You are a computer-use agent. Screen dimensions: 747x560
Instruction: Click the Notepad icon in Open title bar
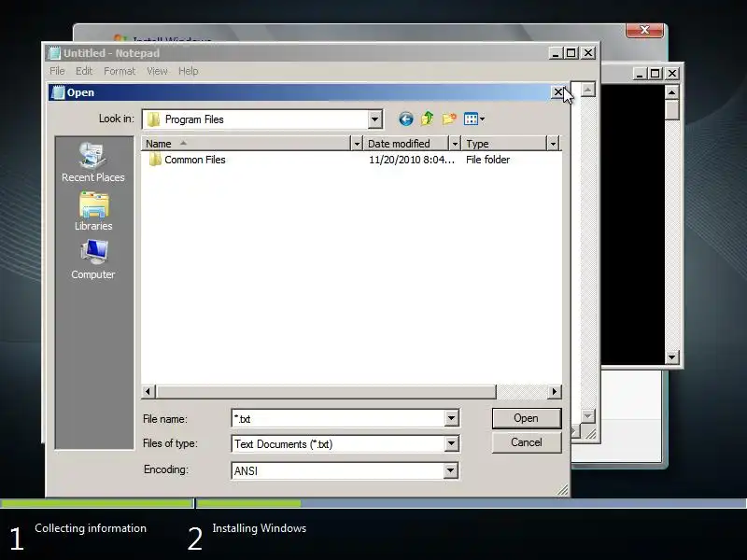[58, 92]
